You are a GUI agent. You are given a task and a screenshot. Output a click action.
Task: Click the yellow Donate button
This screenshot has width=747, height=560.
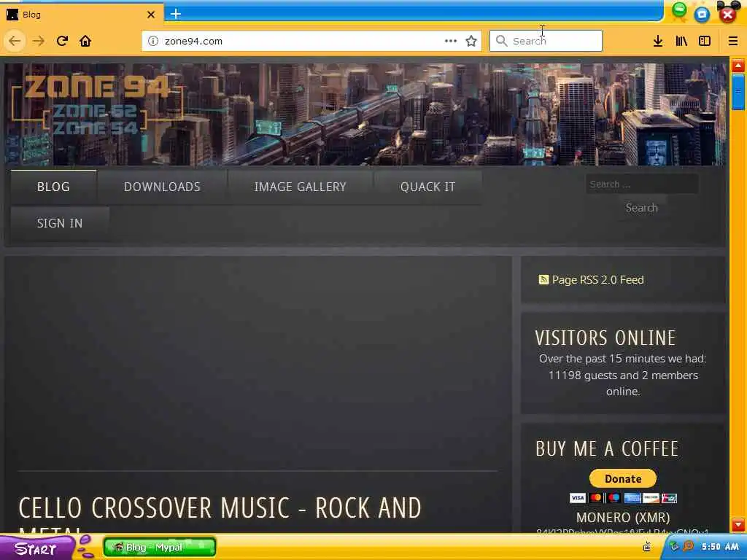623,478
